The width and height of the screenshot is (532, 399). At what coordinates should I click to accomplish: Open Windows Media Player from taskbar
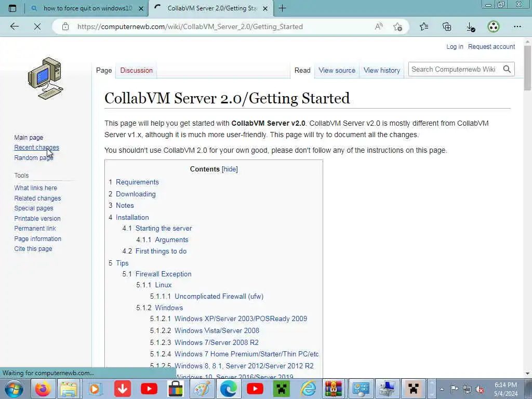pos(95,389)
